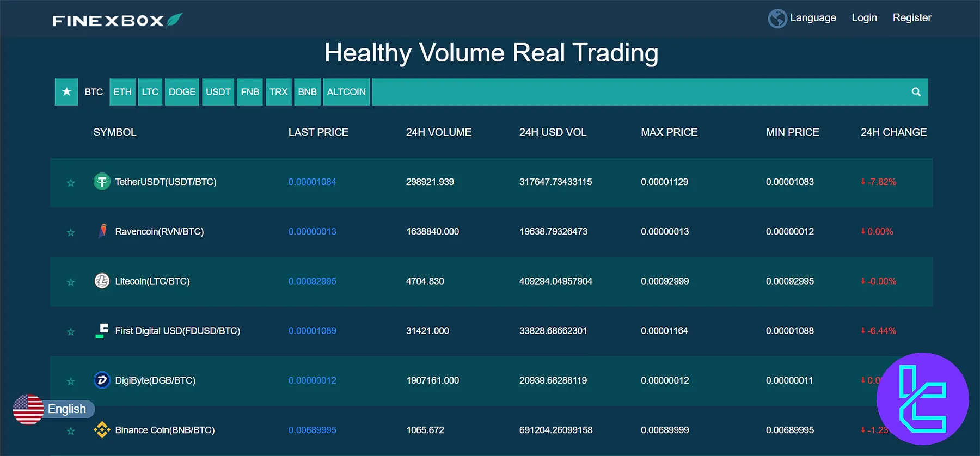Click the Login link
This screenshot has width=980, height=456.
865,18
